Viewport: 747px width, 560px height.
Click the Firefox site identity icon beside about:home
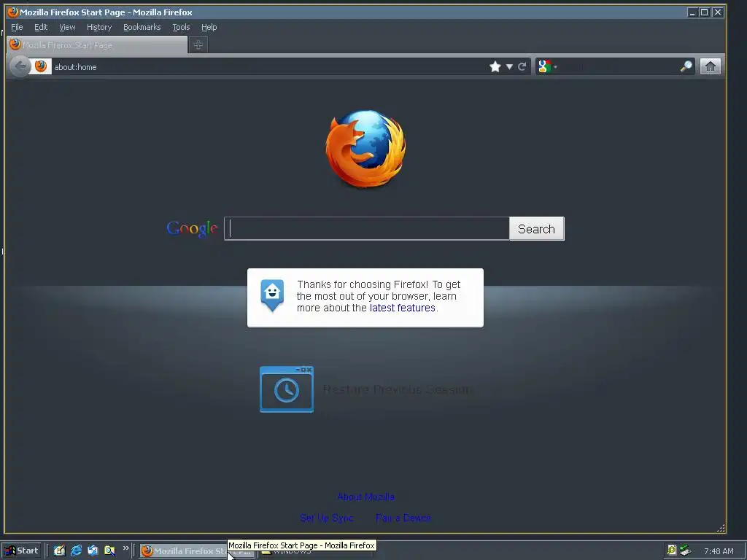[41, 66]
